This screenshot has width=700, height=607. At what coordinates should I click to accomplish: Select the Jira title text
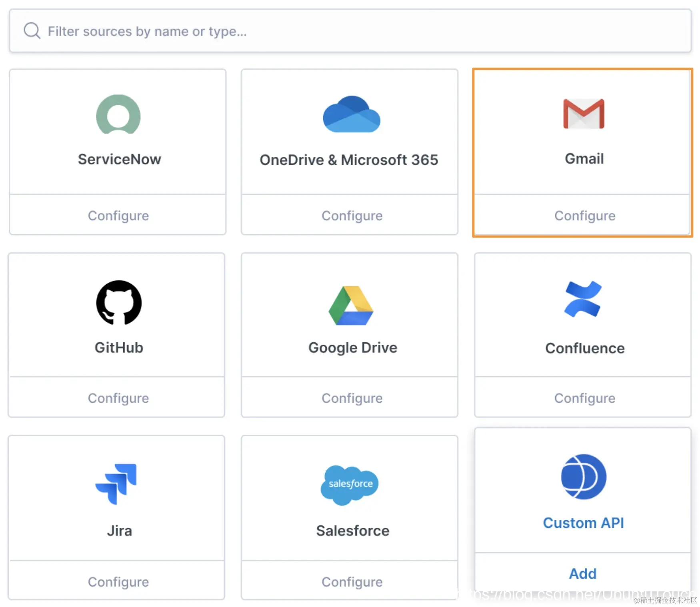pyautogui.click(x=119, y=531)
